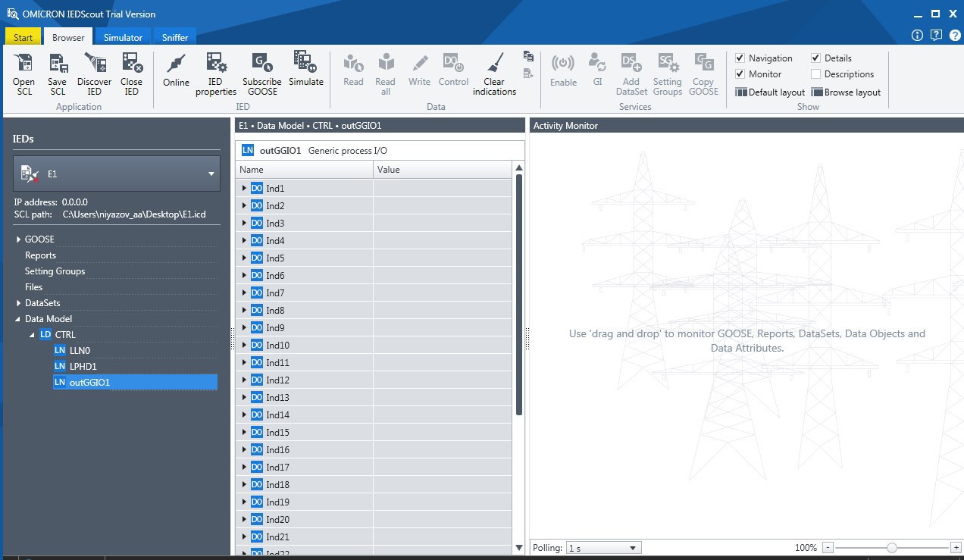Screen dimensions: 964x560
Task: Switch to the Sniffer tab
Action: (175, 37)
